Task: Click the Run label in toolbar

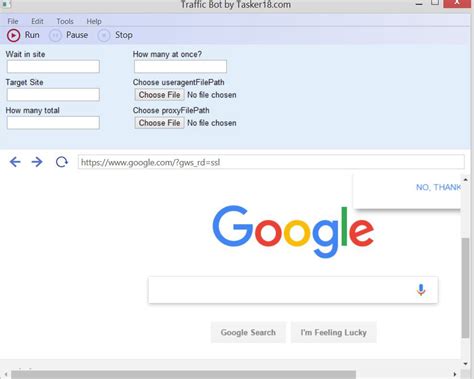Action: (32, 35)
